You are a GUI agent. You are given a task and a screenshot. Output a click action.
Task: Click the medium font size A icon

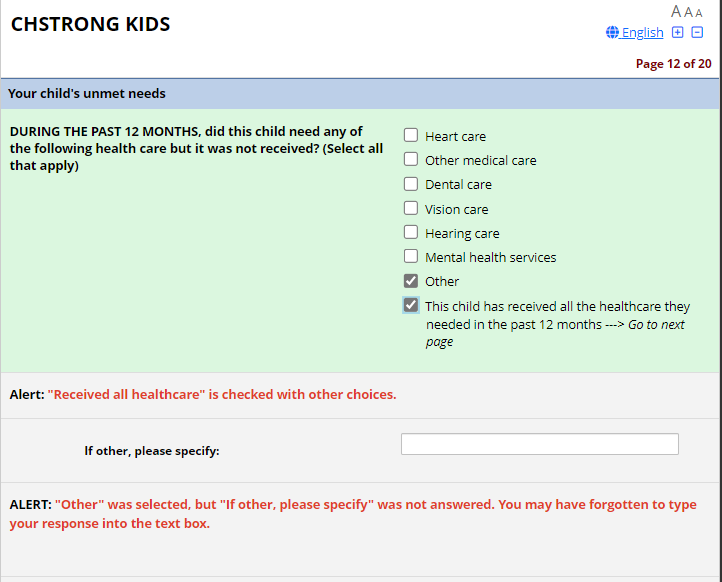pyautogui.click(x=688, y=12)
